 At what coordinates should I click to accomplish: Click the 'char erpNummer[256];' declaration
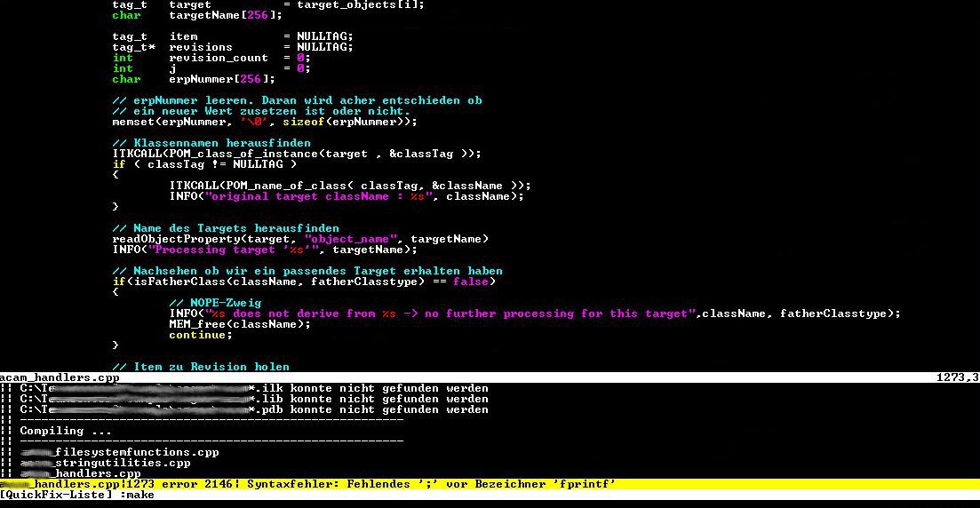point(194,79)
